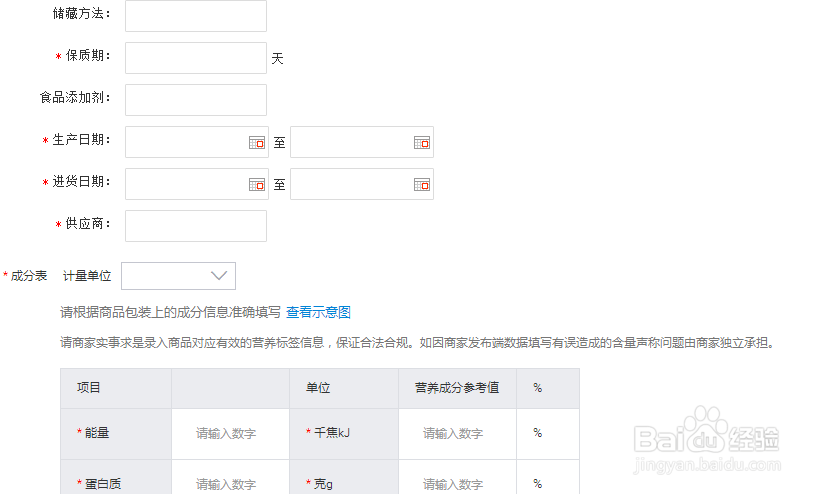
Task: Select the 单位 column header
Action: [344, 388]
